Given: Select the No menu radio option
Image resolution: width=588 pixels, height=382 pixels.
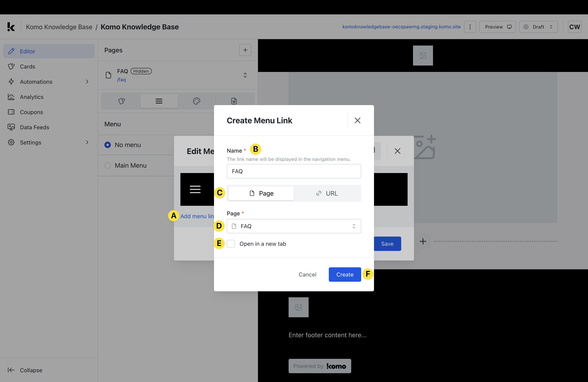Looking at the screenshot, I should [x=108, y=145].
